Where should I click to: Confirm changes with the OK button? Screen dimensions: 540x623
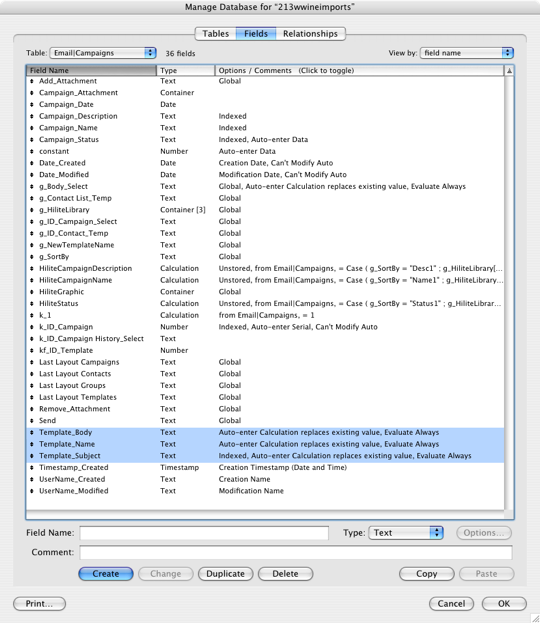coord(504,604)
